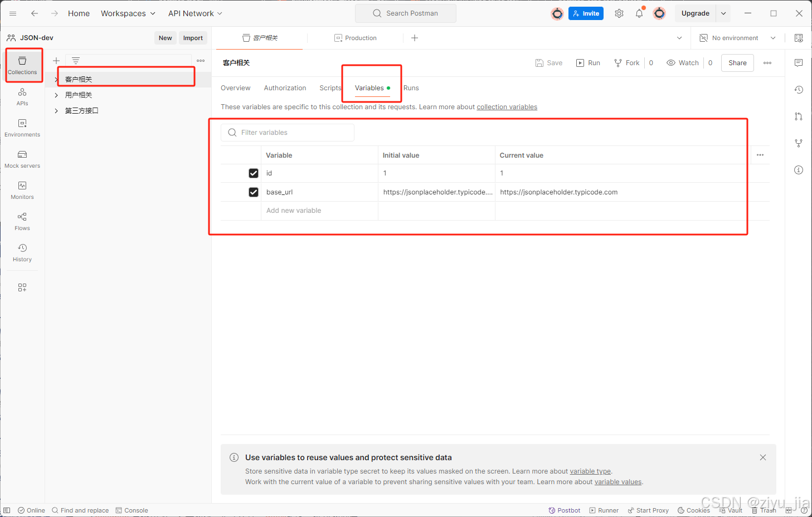Open collection info icon in right sidebar
The image size is (812, 517).
(x=799, y=170)
